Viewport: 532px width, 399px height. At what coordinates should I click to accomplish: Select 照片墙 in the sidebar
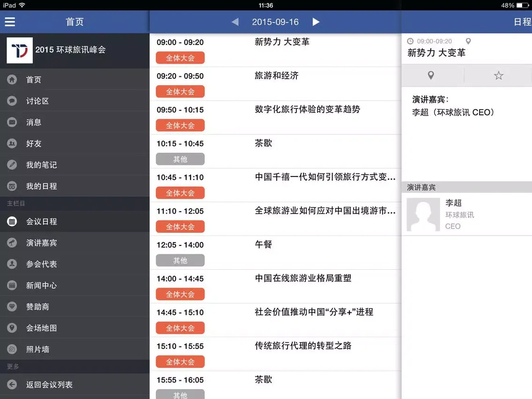74,349
